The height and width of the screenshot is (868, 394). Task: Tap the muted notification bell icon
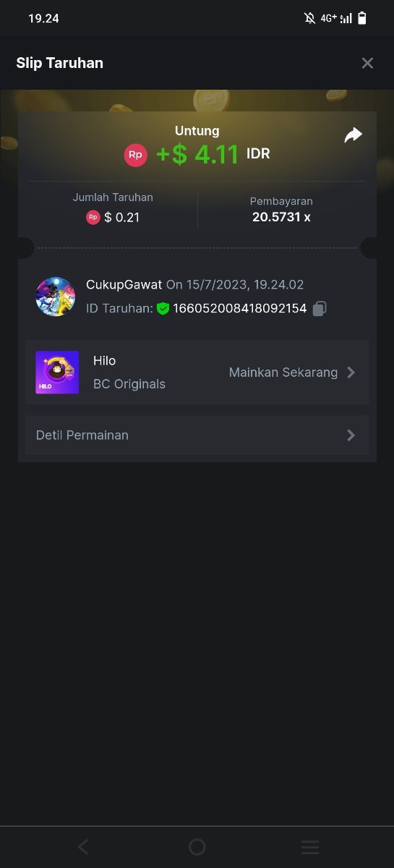click(309, 18)
